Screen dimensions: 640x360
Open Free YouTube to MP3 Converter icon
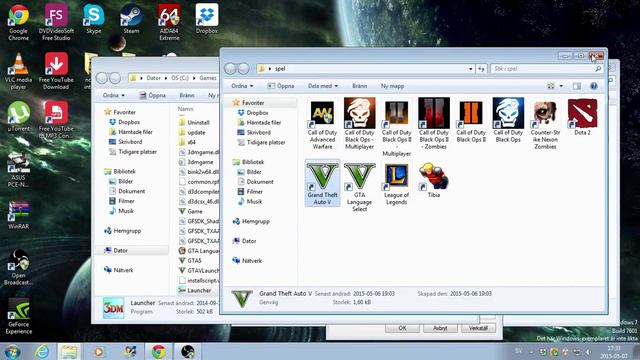tap(56, 120)
